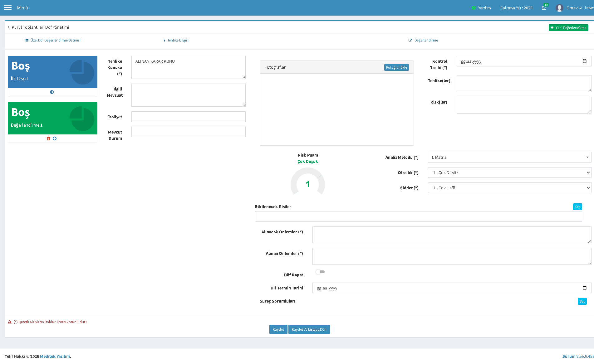Switch to the Özel Döf Değerlendirme Geçmişi tab
594x364 pixels.
52,40
